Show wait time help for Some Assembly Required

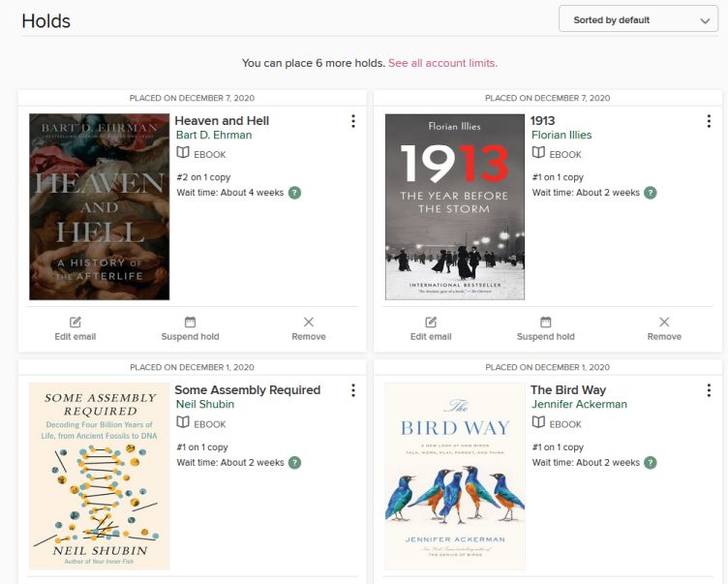(294, 462)
